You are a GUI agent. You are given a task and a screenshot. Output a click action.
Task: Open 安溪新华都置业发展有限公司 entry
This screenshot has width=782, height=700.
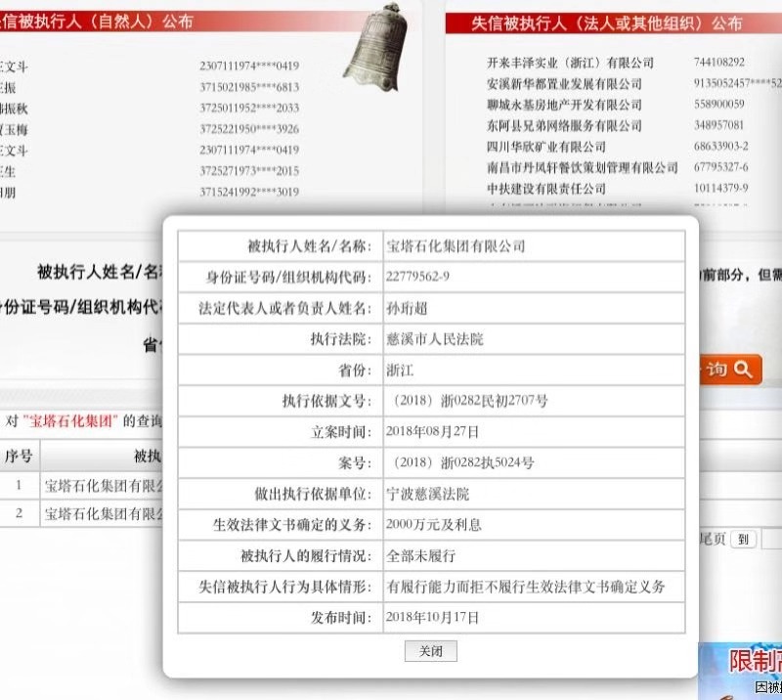pos(564,84)
